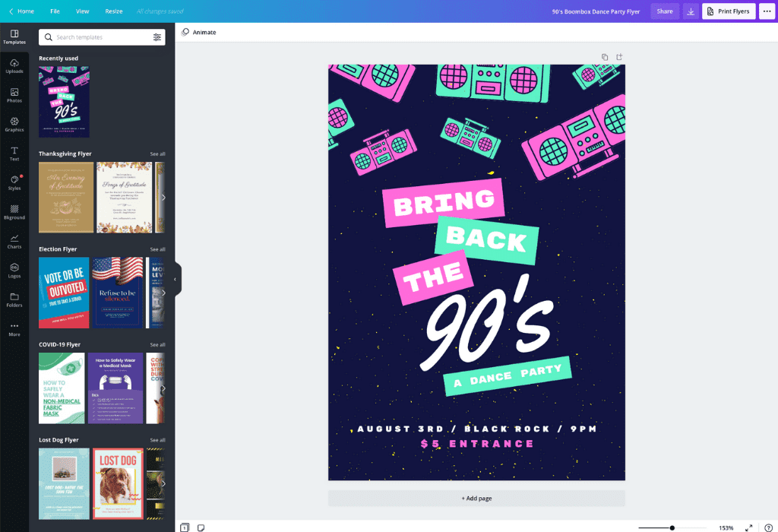Open the search filter options icon
778x532 pixels.
tap(157, 37)
